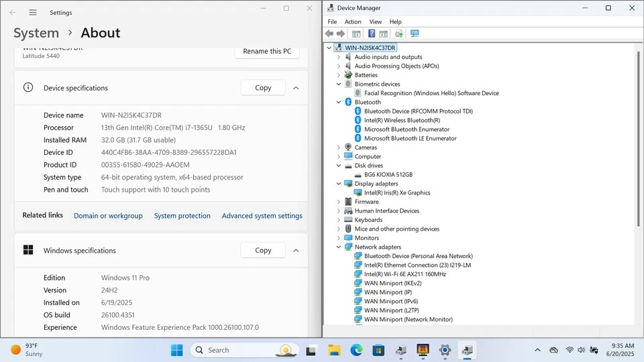Click the Help icon in Device Manager toolbar
644x362 pixels.
(371, 34)
